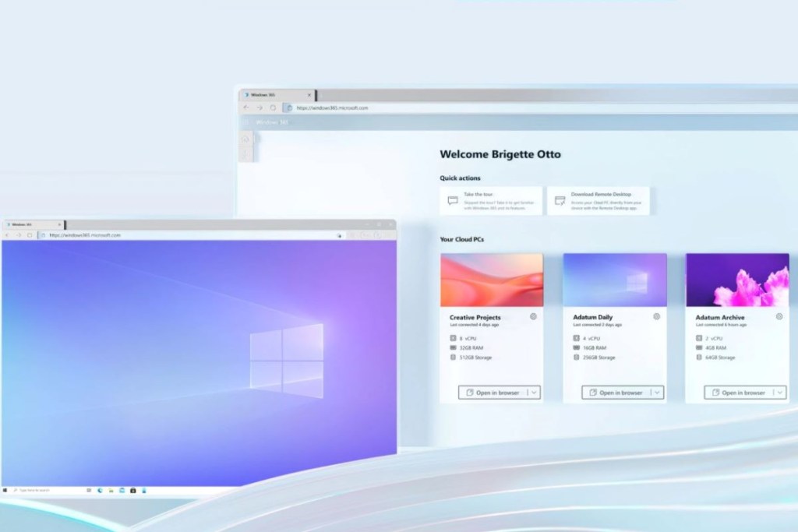Open Microsoft Edge from the taskbar
798x532 pixels.
[100, 490]
